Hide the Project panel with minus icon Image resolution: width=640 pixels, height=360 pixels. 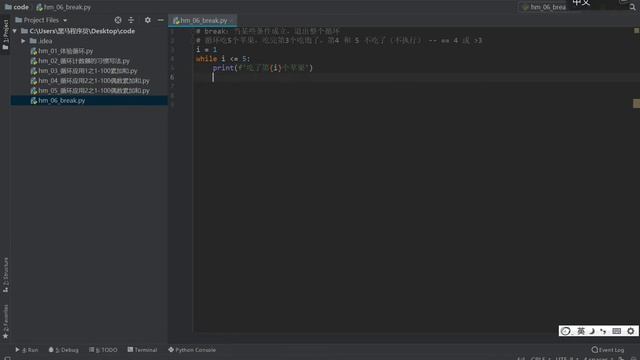pos(161,20)
